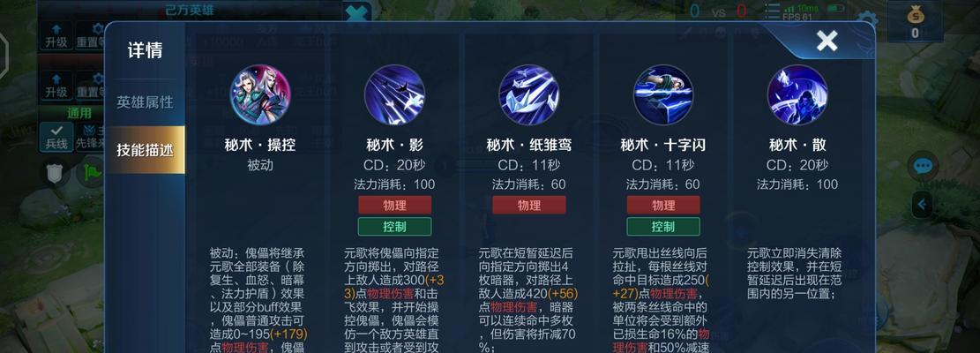Screen dimensions: 980x353
Task: Click the gold coin bag icon
Action: (x=915, y=12)
